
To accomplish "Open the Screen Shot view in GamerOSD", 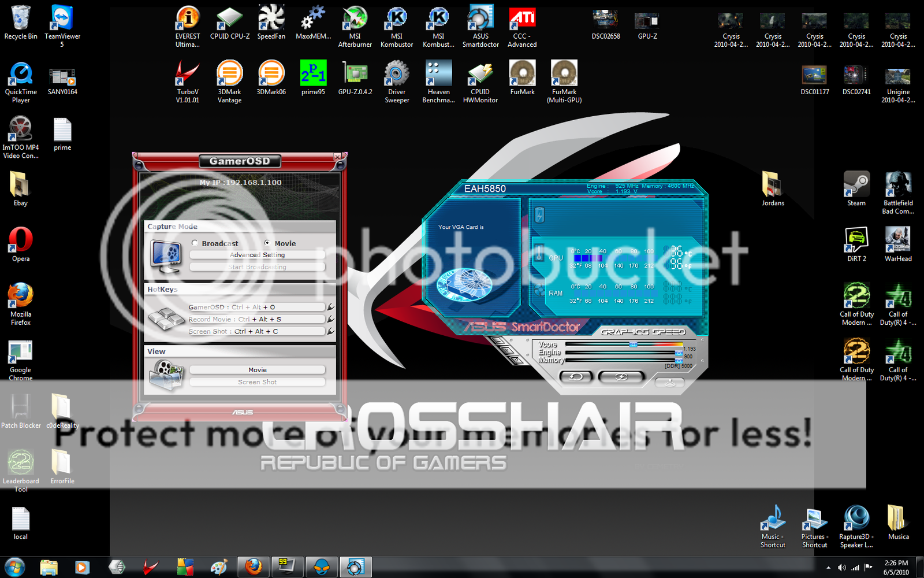I will [x=258, y=382].
